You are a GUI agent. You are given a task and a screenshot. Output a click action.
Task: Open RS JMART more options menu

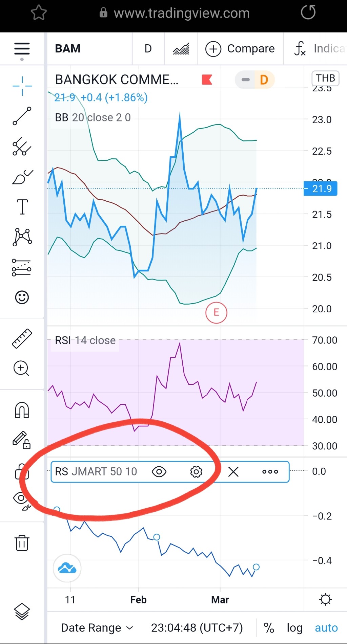coord(270,471)
